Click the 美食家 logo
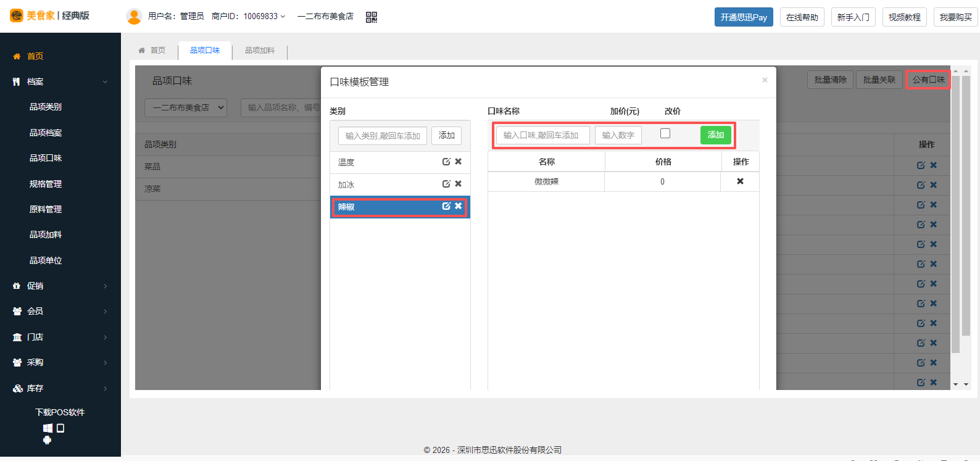This screenshot has width=980, height=461. (x=49, y=15)
